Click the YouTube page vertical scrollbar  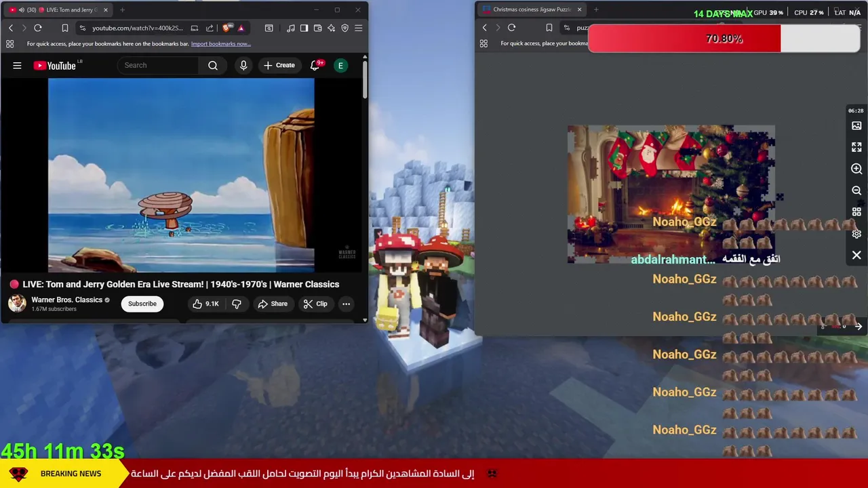click(x=365, y=81)
